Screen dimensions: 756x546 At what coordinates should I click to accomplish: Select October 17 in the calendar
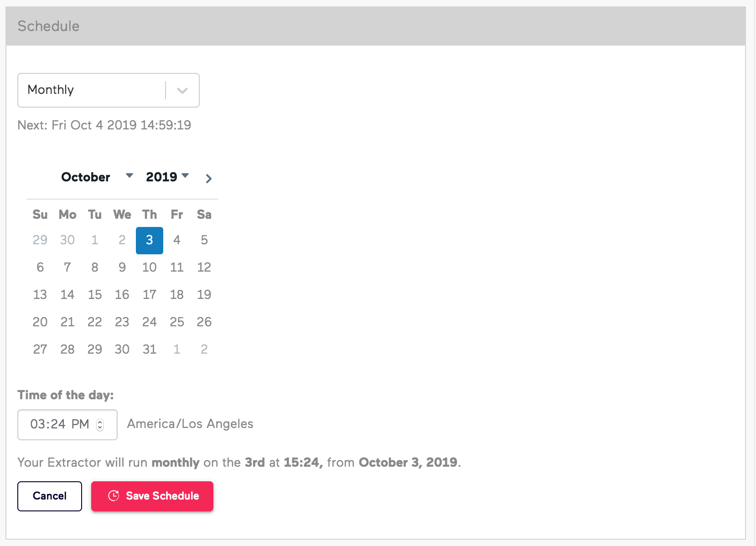click(149, 294)
